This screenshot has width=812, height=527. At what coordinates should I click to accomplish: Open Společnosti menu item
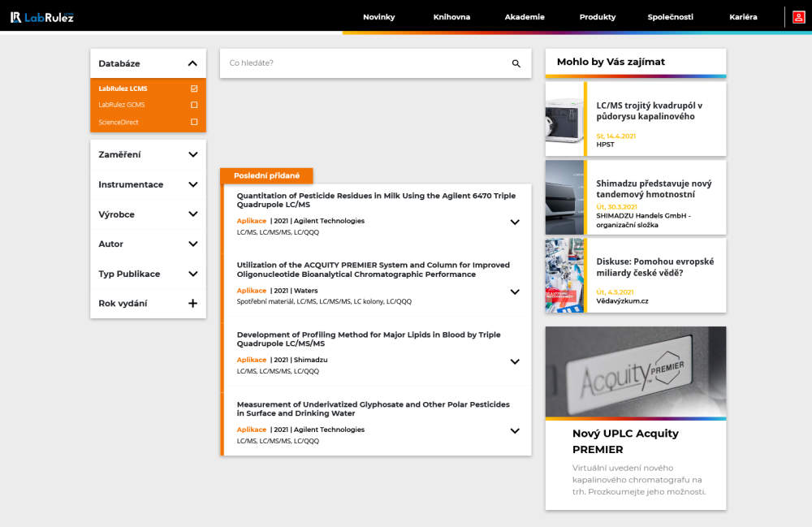click(670, 17)
